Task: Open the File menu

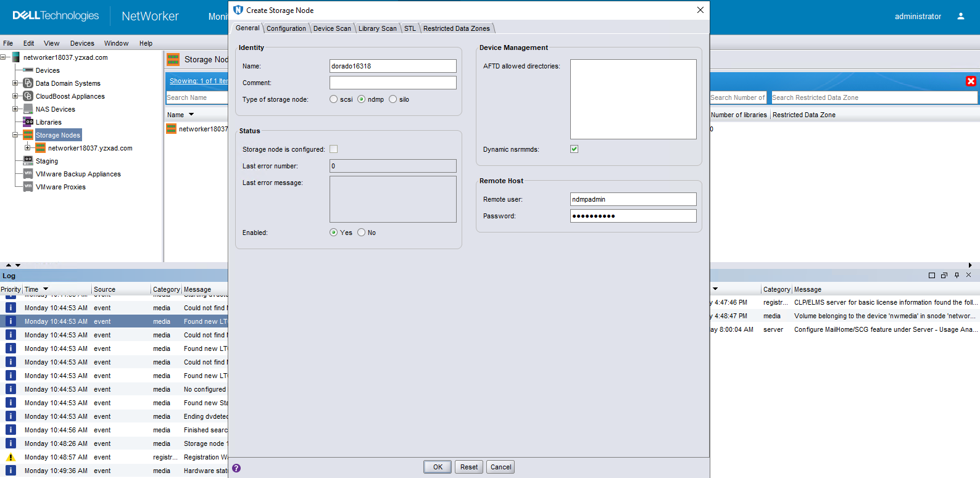Action: click(x=8, y=43)
